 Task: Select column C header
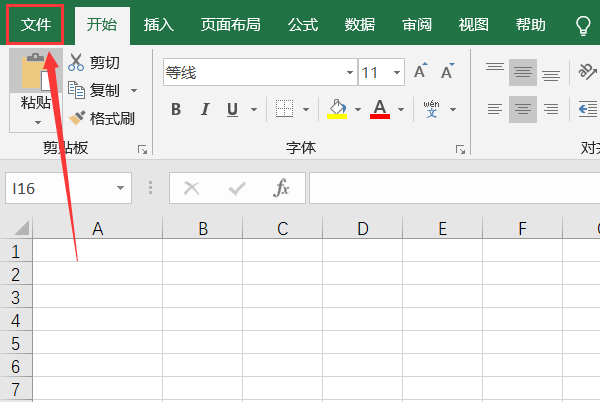[x=283, y=228]
